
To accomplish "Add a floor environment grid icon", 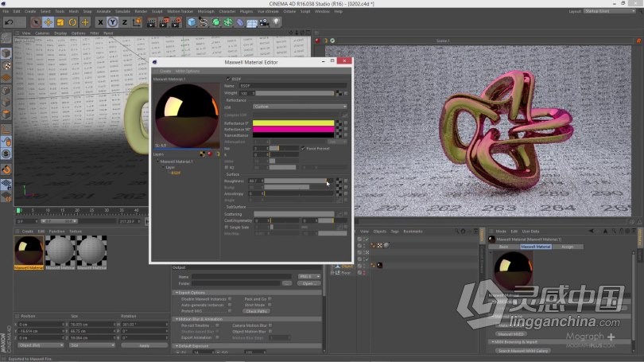I will click(252, 22).
